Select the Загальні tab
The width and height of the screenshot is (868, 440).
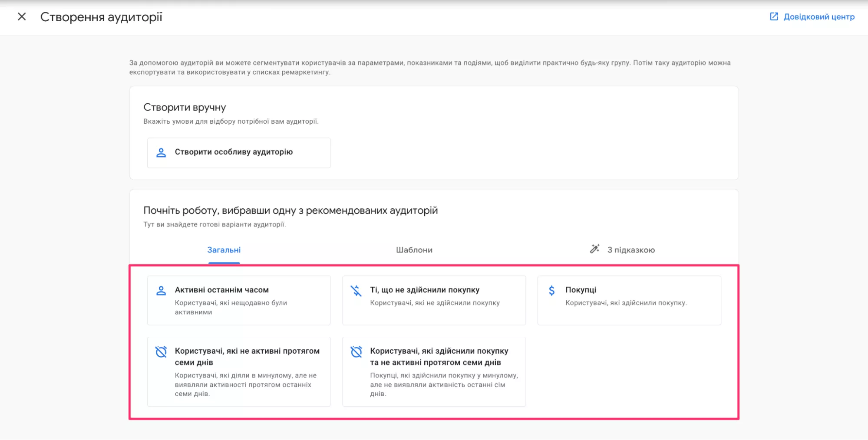pos(224,250)
